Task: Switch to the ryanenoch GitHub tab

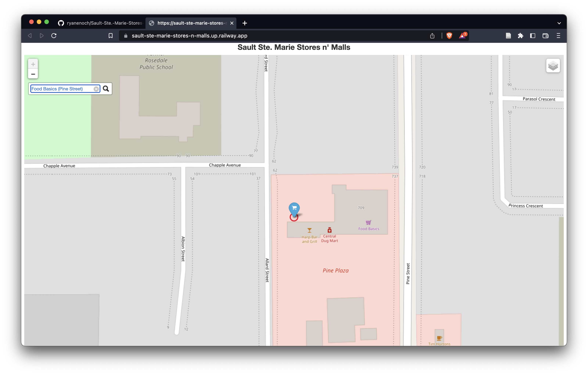Action: (101, 23)
